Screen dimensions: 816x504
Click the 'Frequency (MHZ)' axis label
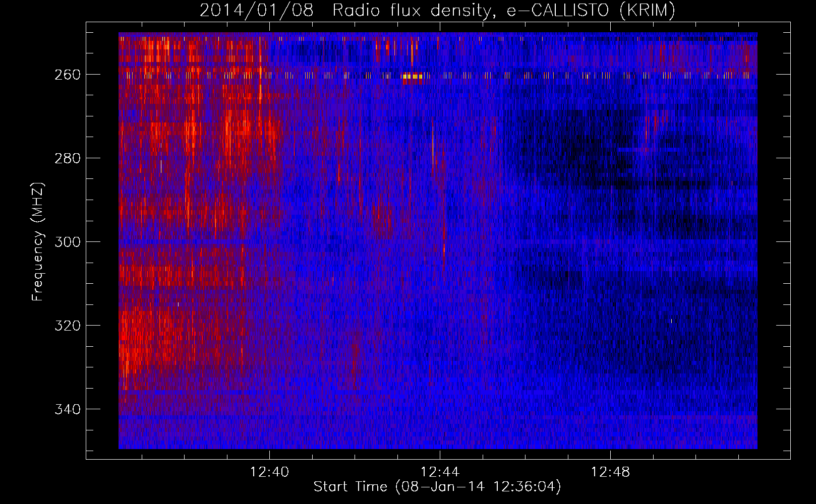38,241
